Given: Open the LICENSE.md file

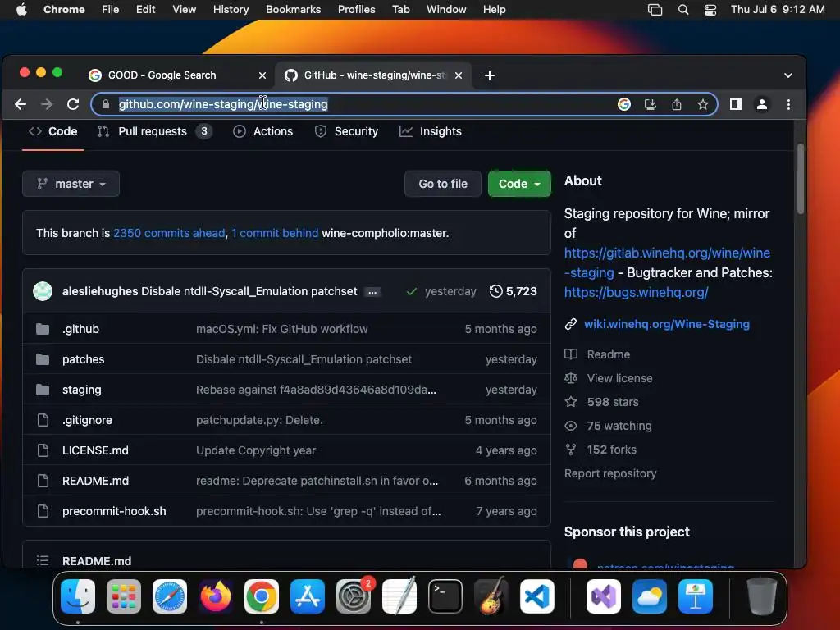Looking at the screenshot, I should (95, 450).
